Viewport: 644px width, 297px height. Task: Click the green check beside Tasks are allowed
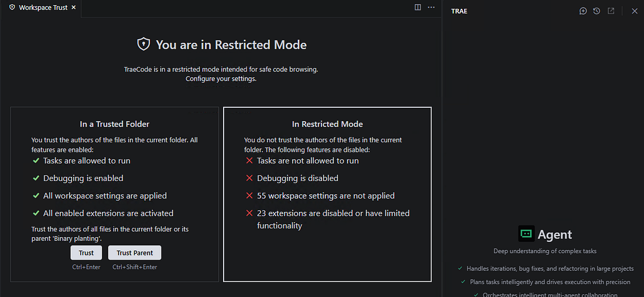tap(36, 161)
